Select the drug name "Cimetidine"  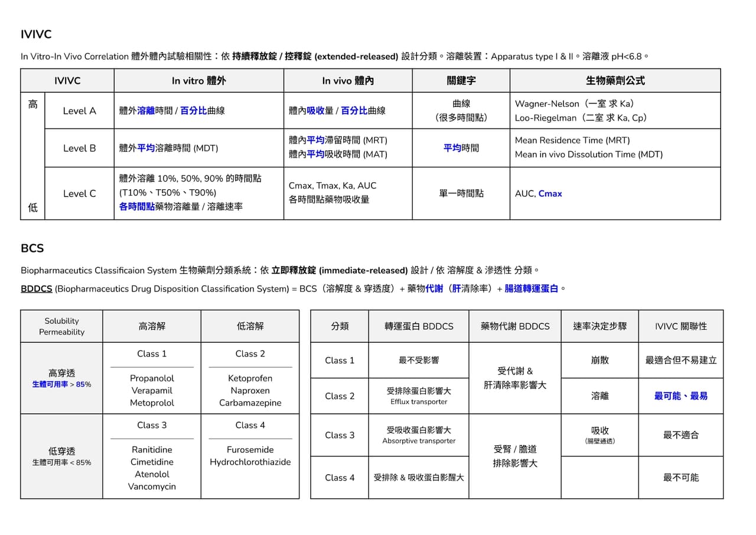[x=152, y=462]
